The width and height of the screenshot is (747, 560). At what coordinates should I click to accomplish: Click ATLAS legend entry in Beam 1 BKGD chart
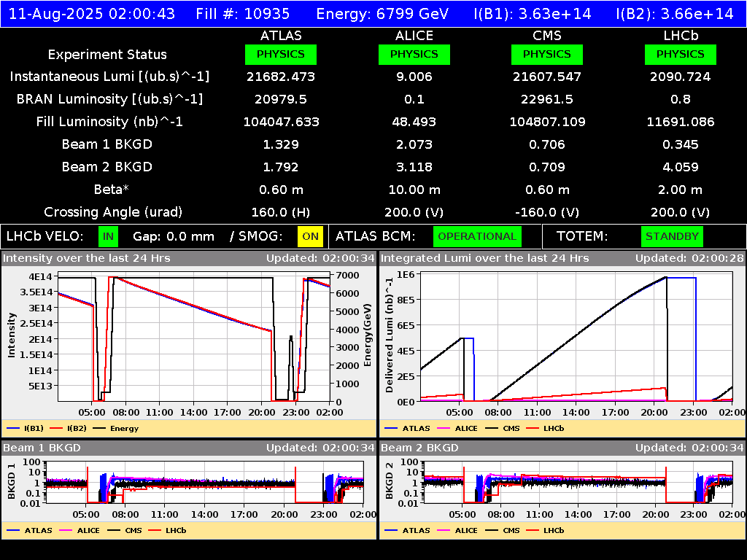point(29,530)
